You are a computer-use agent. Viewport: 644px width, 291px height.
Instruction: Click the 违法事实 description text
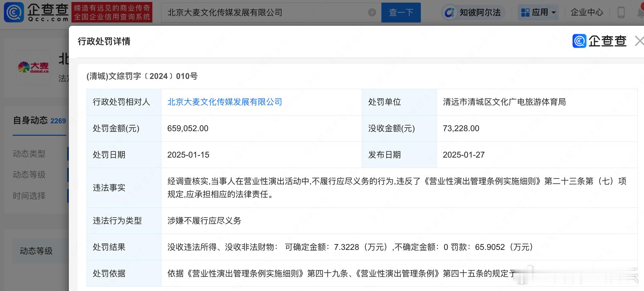(397, 188)
